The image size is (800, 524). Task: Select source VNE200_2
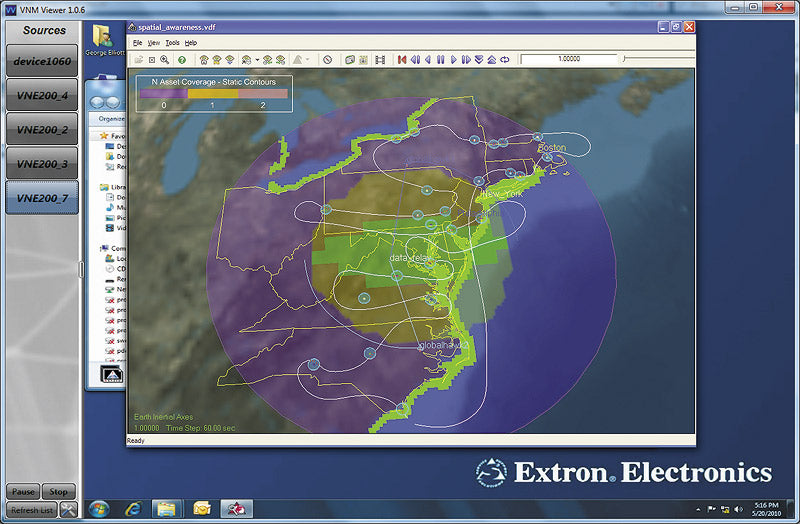click(42, 129)
